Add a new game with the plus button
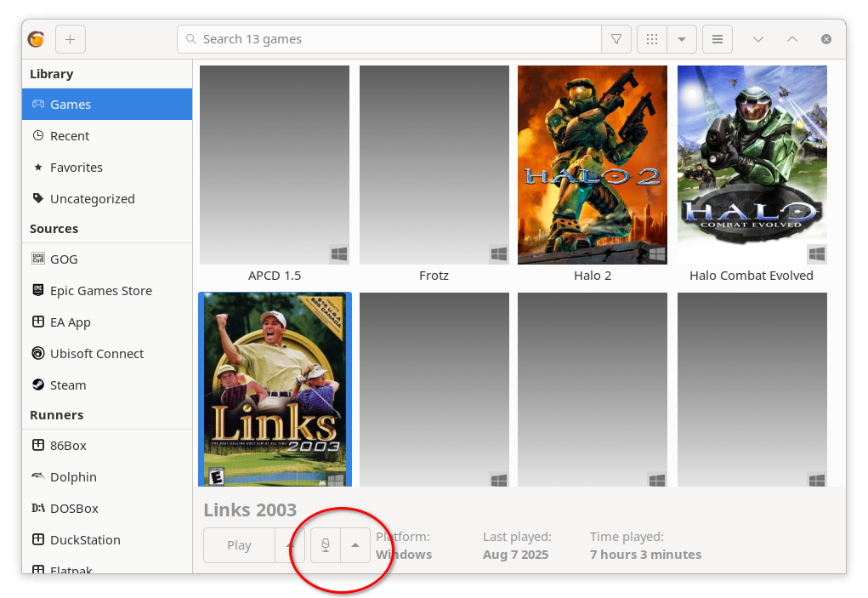This screenshot has height=598, width=868. pos(71,39)
